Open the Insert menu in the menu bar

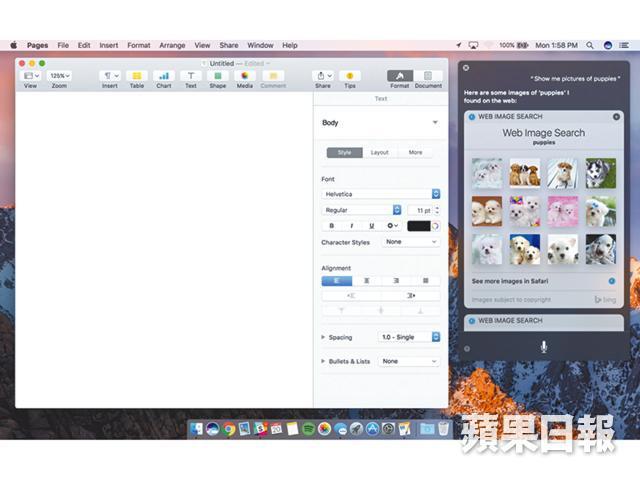[x=109, y=45]
